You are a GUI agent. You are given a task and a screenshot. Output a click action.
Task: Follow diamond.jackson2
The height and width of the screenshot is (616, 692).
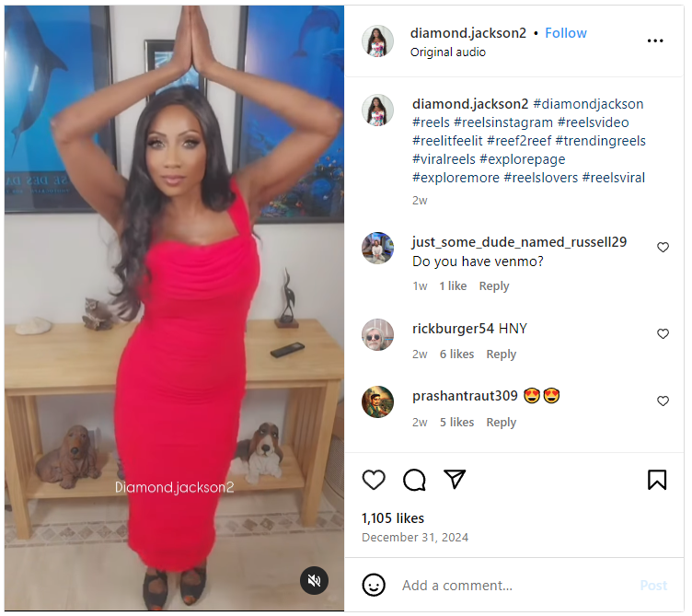565,33
